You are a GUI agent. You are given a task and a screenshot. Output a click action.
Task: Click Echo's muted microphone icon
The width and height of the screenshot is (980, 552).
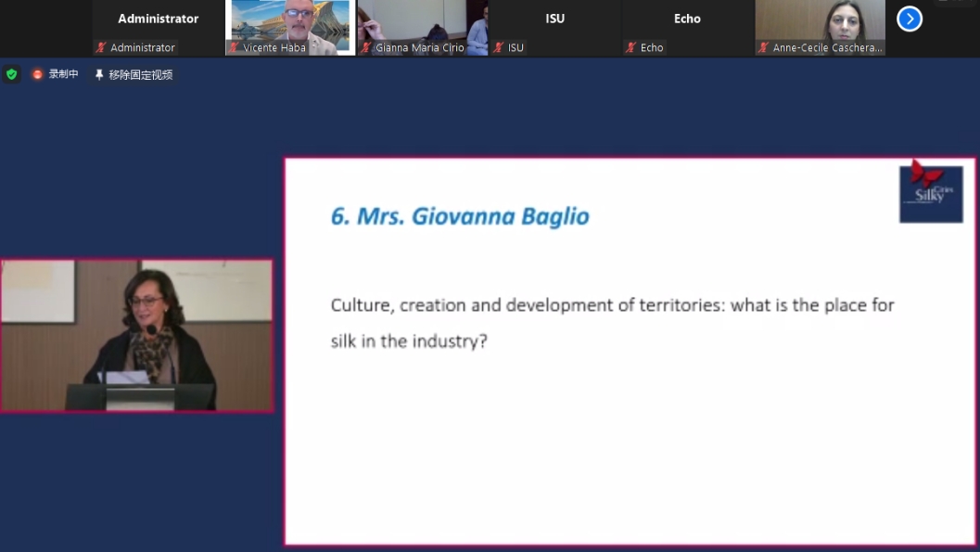pyautogui.click(x=631, y=47)
